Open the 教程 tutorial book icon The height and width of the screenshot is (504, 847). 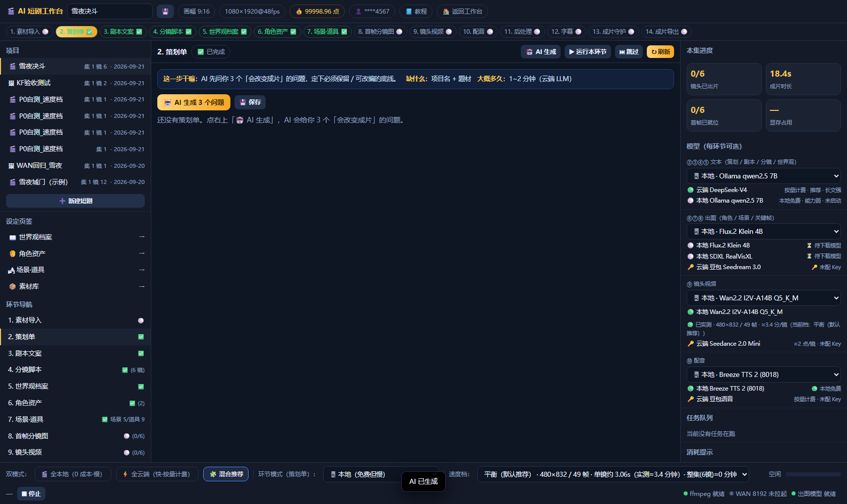coord(409,12)
